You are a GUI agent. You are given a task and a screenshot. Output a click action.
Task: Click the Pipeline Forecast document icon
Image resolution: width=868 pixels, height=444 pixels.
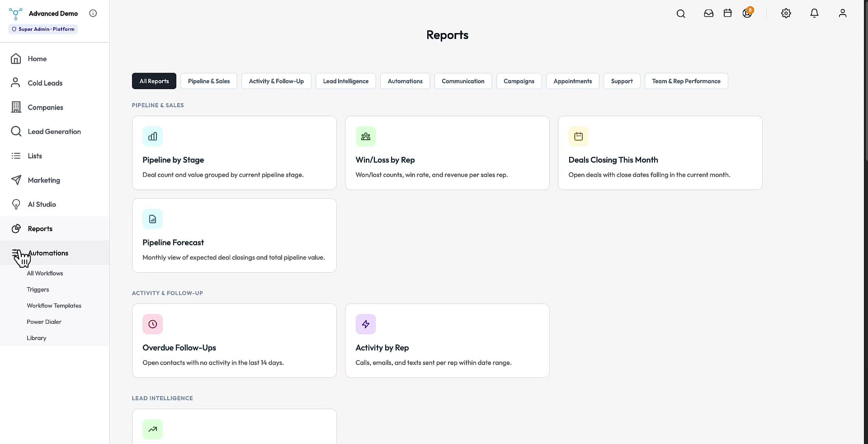point(153,219)
